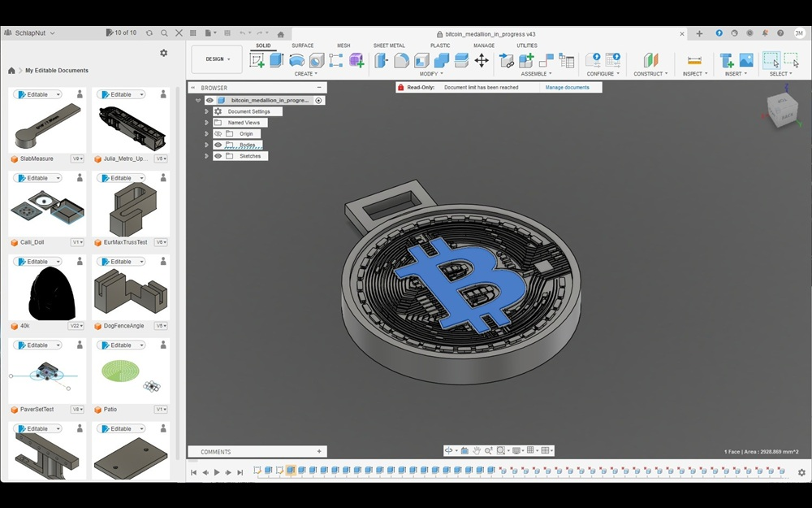Screen dimensions: 812x508
Task: Click the Design workspace selector button
Action: tap(215, 59)
